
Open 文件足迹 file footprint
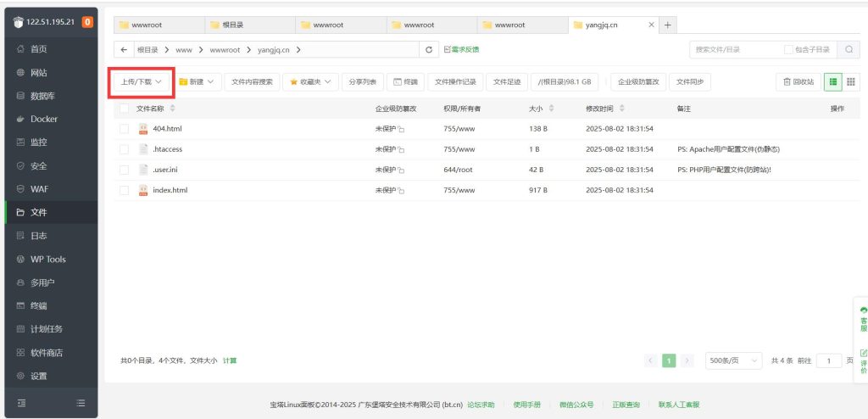(x=507, y=82)
